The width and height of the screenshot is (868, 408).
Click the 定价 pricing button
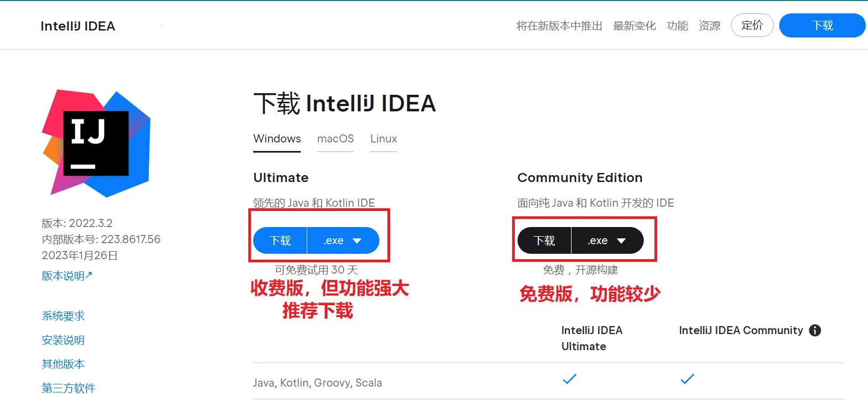(x=752, y=25)
